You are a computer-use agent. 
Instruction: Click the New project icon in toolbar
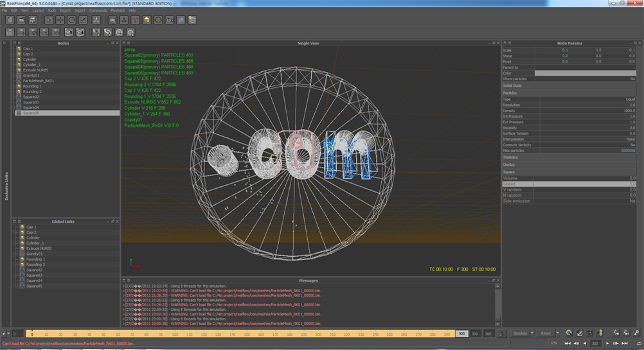10,20
